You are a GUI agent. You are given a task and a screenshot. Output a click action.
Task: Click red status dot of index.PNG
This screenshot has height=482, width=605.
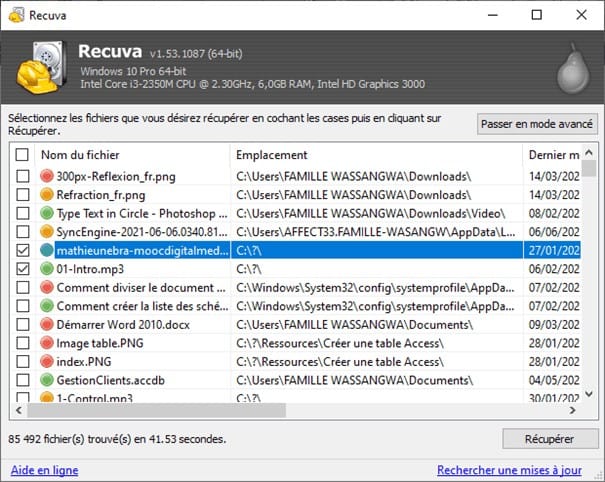(47, 361)
